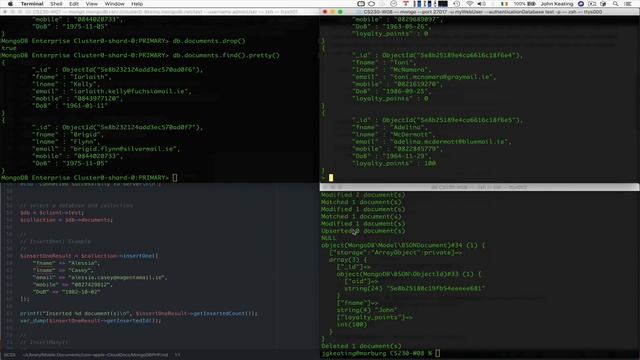Viewport: 640px width, 360px height.
Task: Open the Time Machine menu bar icon
Action: (x=457, y=4)
